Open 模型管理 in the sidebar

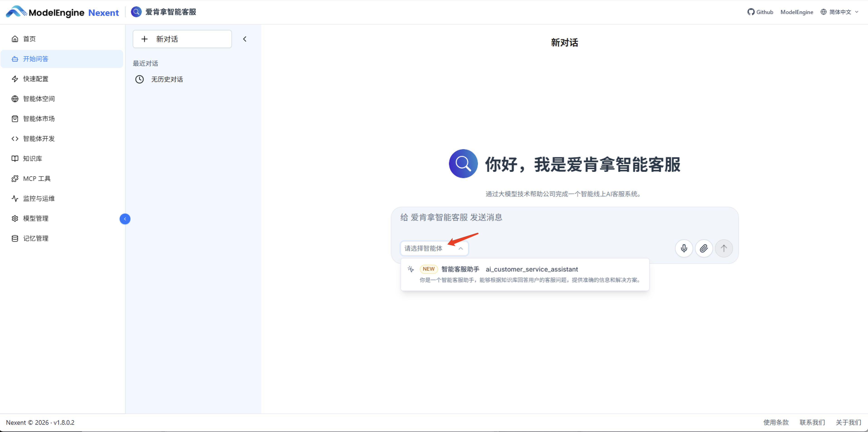(35, 218)
